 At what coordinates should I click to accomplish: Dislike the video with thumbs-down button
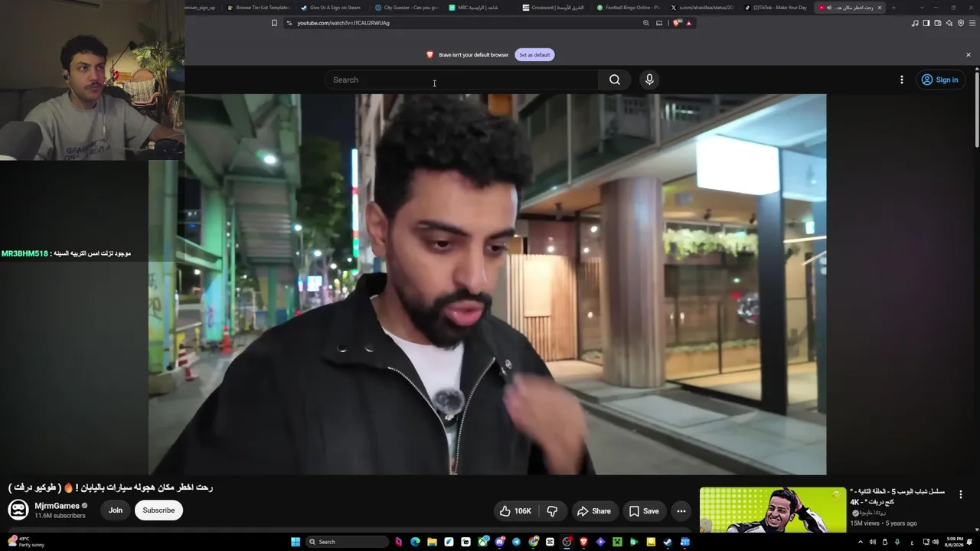point(552,511)
